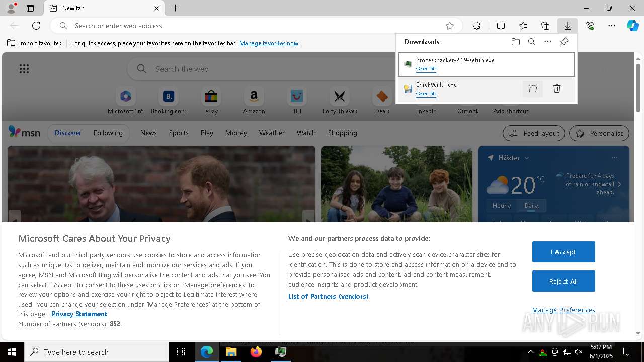Open Extensions puzzle icon
The image size is (644, 362).
click(x=476, y=26)
